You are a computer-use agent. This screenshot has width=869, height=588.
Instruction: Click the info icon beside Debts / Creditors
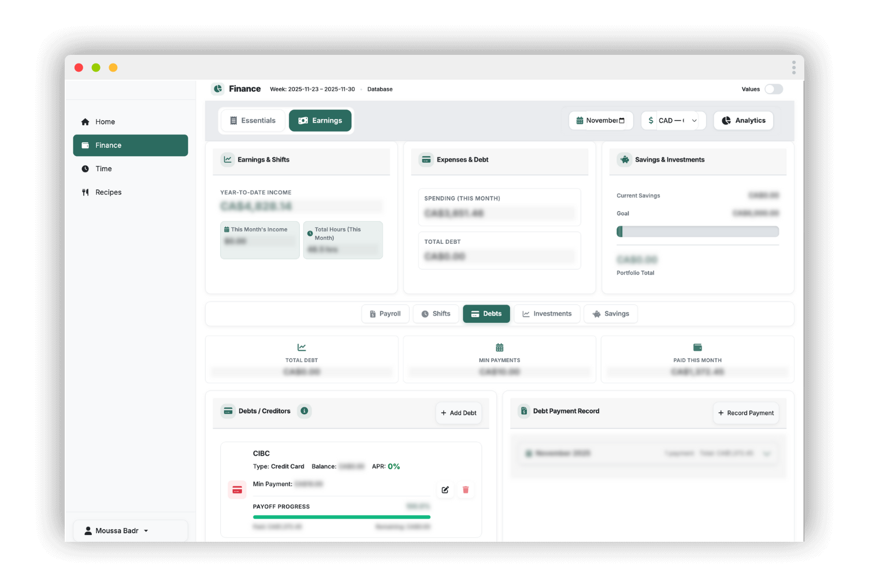click(304, 411)
